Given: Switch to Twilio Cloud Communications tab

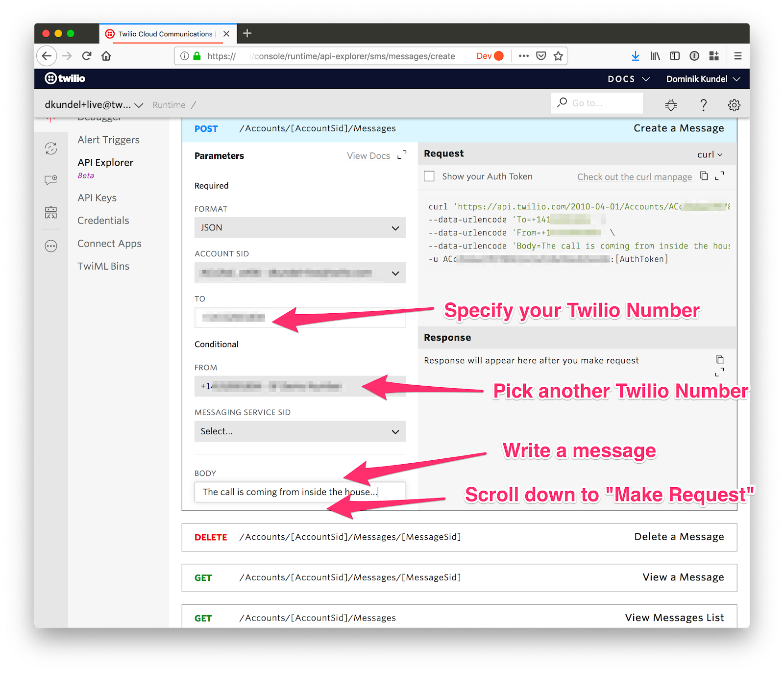Looking at the screenshot, I should click(x=166, y=34).
